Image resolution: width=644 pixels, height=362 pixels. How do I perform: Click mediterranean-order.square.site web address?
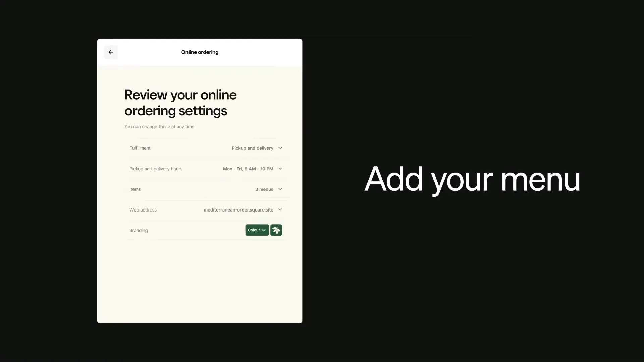[x=238, y=210]
